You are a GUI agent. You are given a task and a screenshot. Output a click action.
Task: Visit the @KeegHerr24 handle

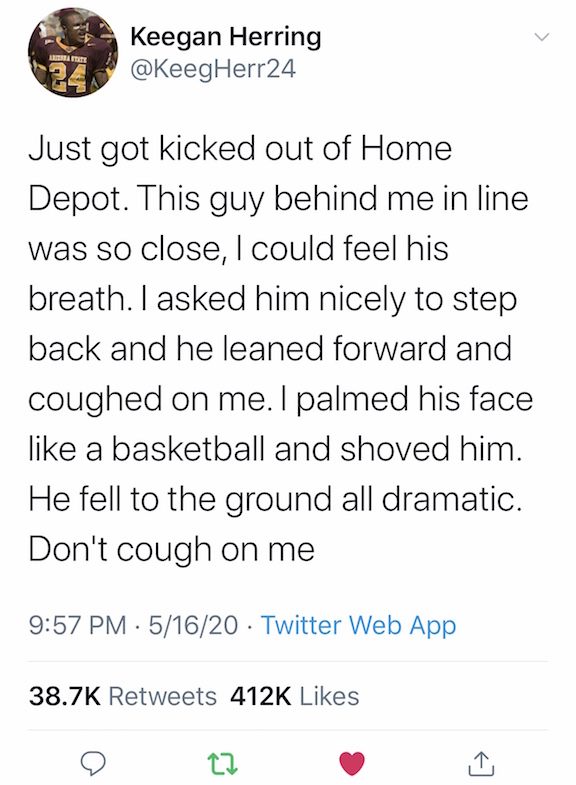[213, 69]
